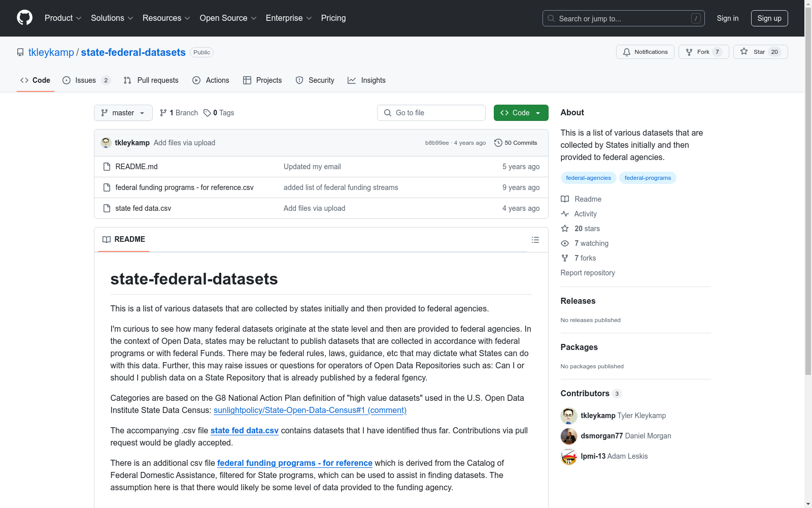Click the book icon beside Readme in About
Image resolution: width=812 pixels, height=508 pixels.
point(565,199)
